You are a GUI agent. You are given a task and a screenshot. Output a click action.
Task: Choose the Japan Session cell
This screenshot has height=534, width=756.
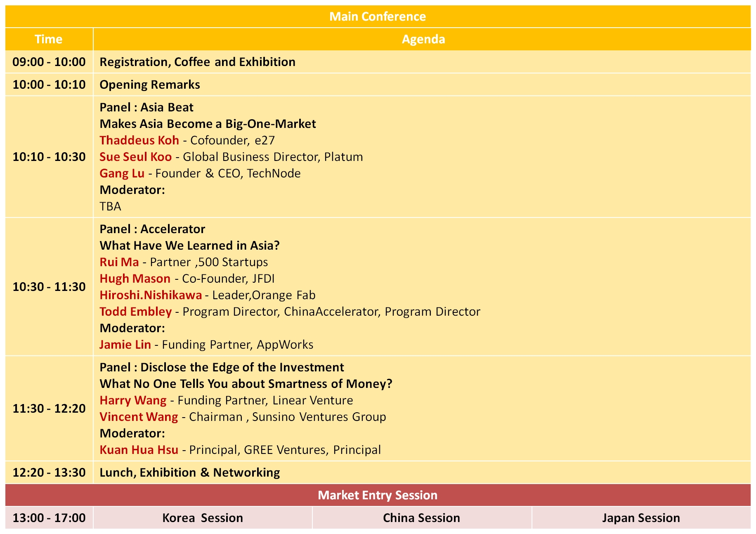pyautogui.click(x=640, y=518)
